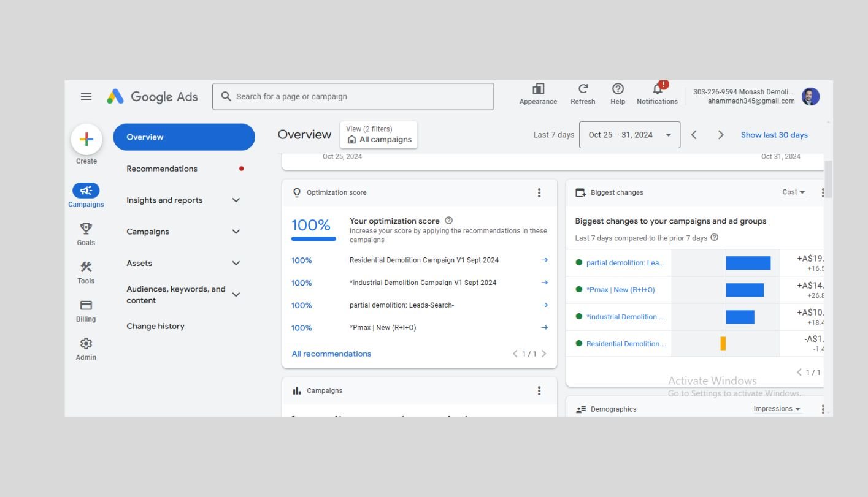The image size is (868, 497).
Task: Open arrow for partial demolition Leads-Search recommendation
Action: point(544,305)
